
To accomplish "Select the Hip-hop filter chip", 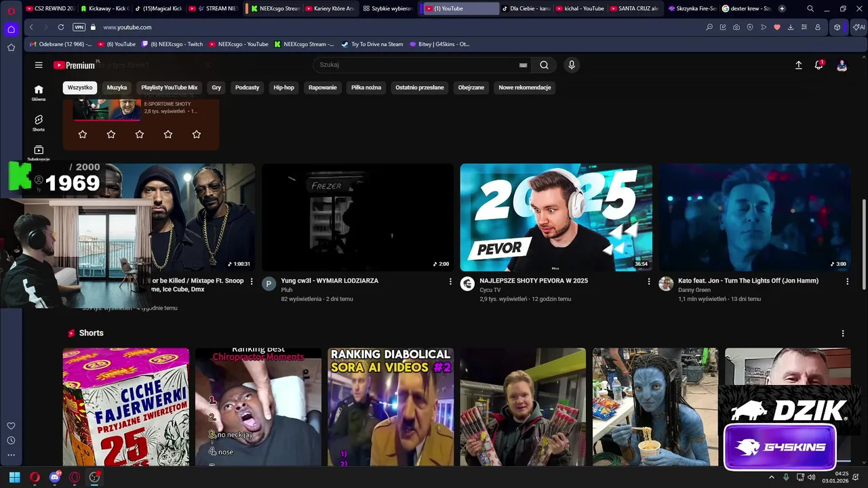I will [x=284, y=87].
